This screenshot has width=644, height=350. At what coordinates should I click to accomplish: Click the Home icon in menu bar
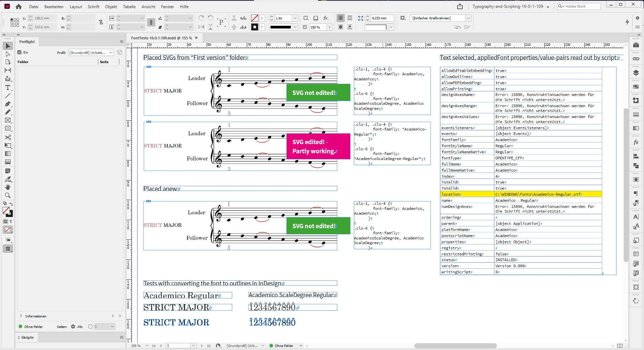coord(19,6)
